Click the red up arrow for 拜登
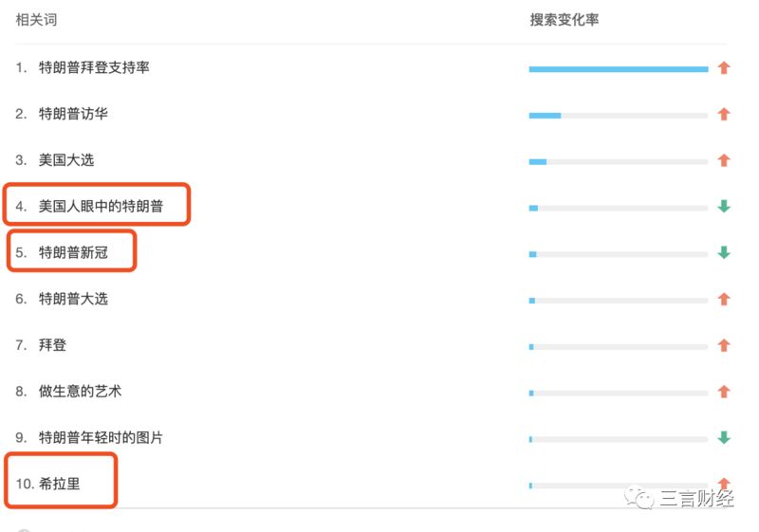The image size is (759, 532). [724, 345]
